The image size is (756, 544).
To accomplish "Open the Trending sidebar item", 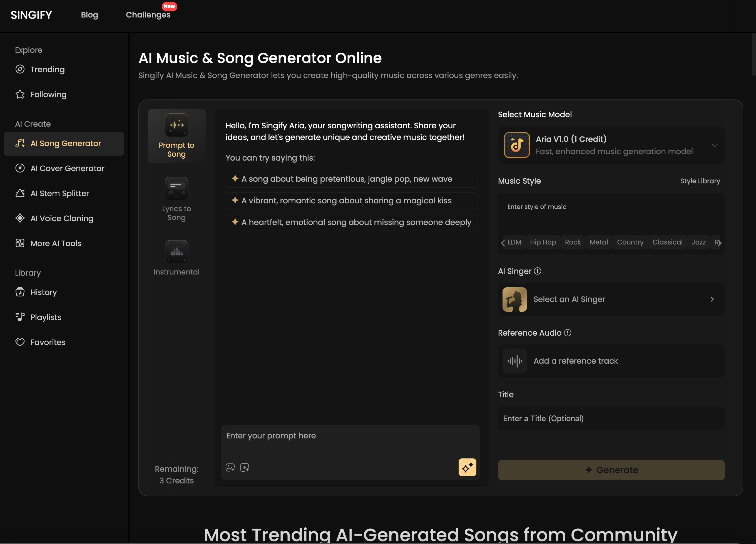I will pyautogui.click(x=64, y=69).
